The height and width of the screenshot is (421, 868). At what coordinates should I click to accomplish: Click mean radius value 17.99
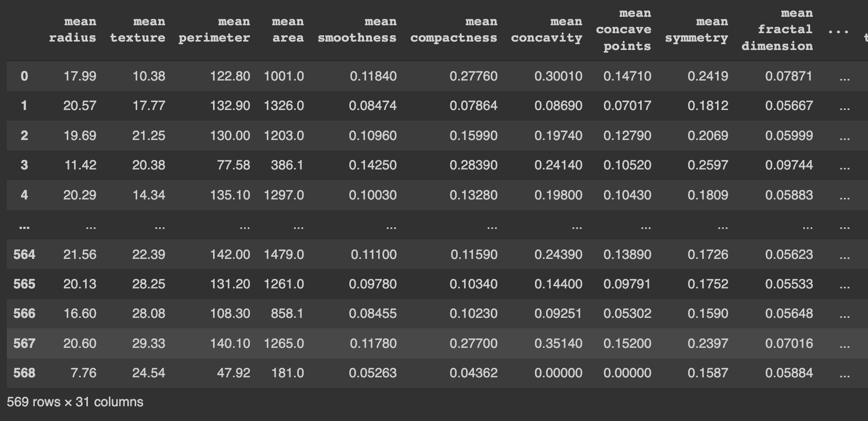coord(80,76)
